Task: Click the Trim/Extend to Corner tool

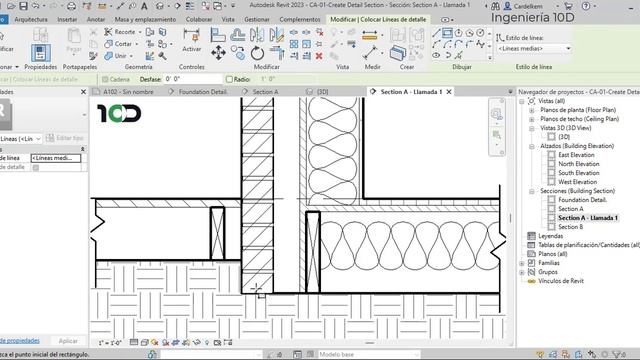Action: point(277,53)
